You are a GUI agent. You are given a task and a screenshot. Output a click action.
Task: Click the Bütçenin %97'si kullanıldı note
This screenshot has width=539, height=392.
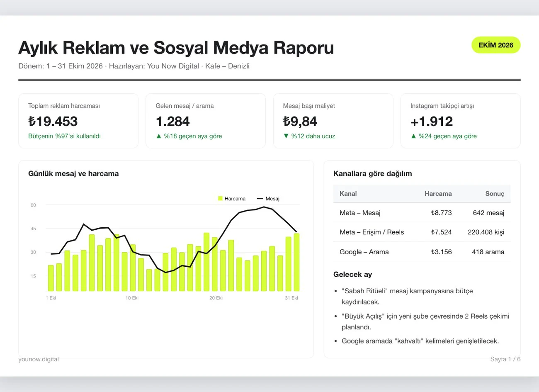coord(64,136)
